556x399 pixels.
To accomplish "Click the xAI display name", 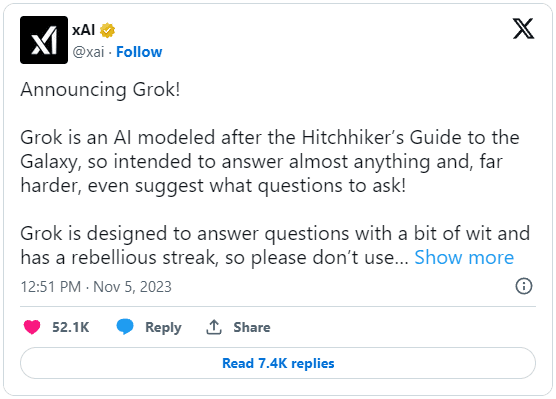I will point(84,30).
